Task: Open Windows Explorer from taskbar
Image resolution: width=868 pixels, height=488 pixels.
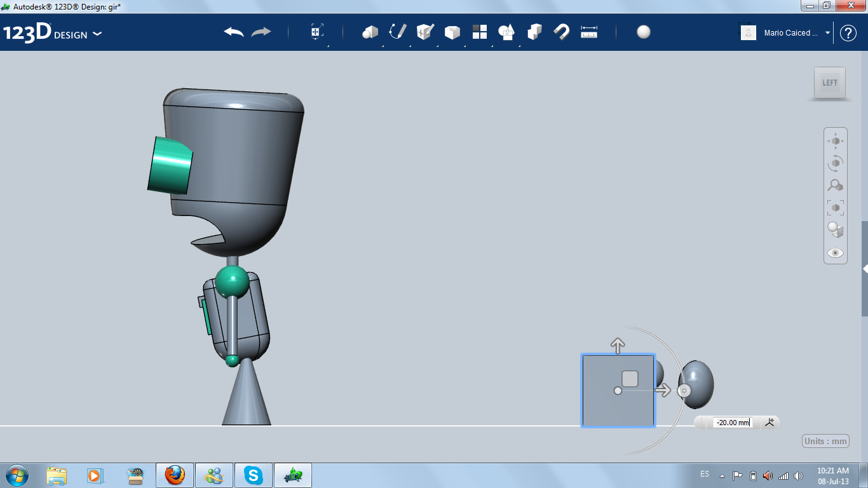Action: click(57, 475)
